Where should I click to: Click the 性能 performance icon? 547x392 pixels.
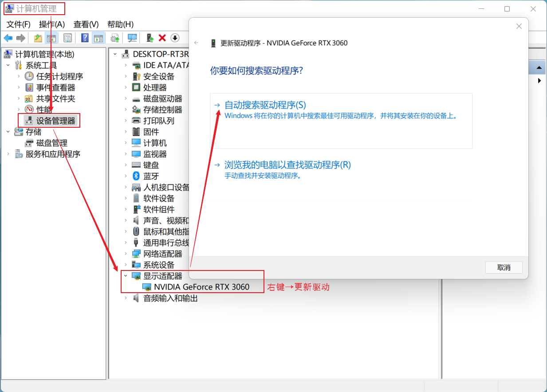tap(29, 109)
